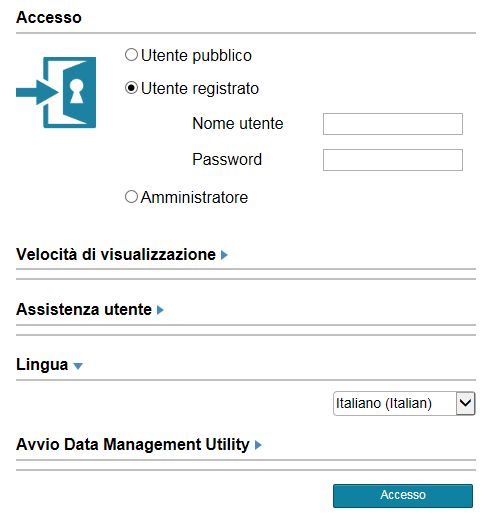
Task: Click down-arrow icon next to Lingua
Action: pos(78,366)
